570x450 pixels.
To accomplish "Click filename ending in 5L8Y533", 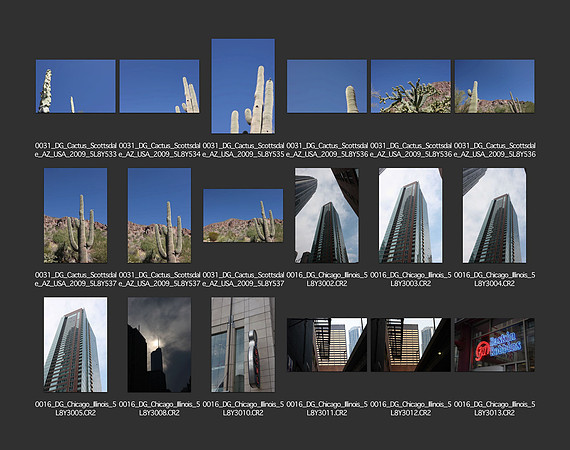I will click(76, 150).
